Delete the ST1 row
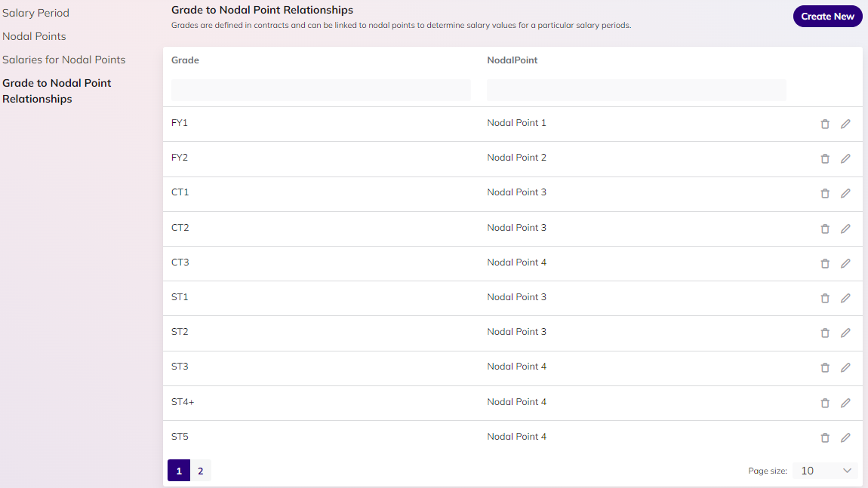 click(x=825, y=298)
